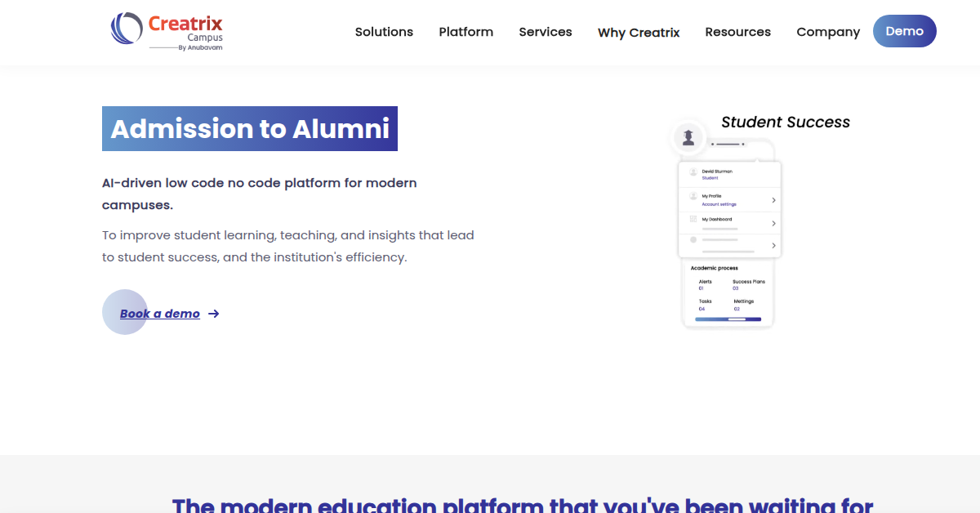Image resolution: width=980 pixels, height=513 pixels.
Task: Click the Admission to Alumni banner heading
Action: point(250,129)
